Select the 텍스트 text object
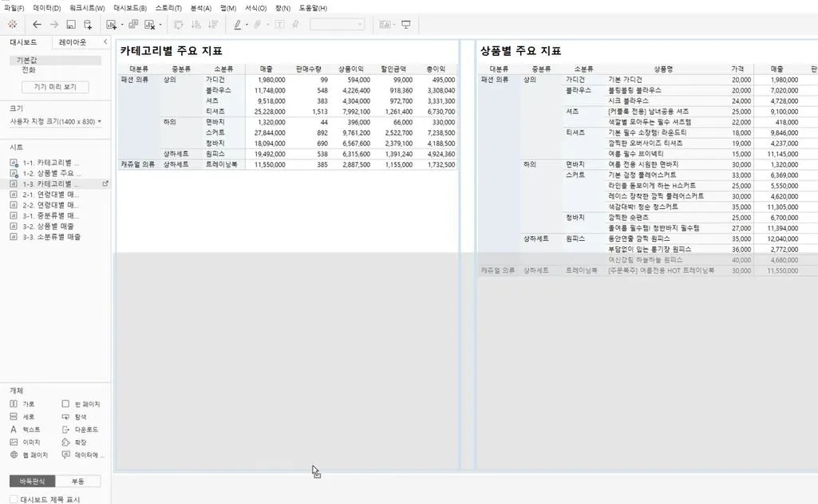The width and height of the screenshot is (818, 504). coord(25,430)
